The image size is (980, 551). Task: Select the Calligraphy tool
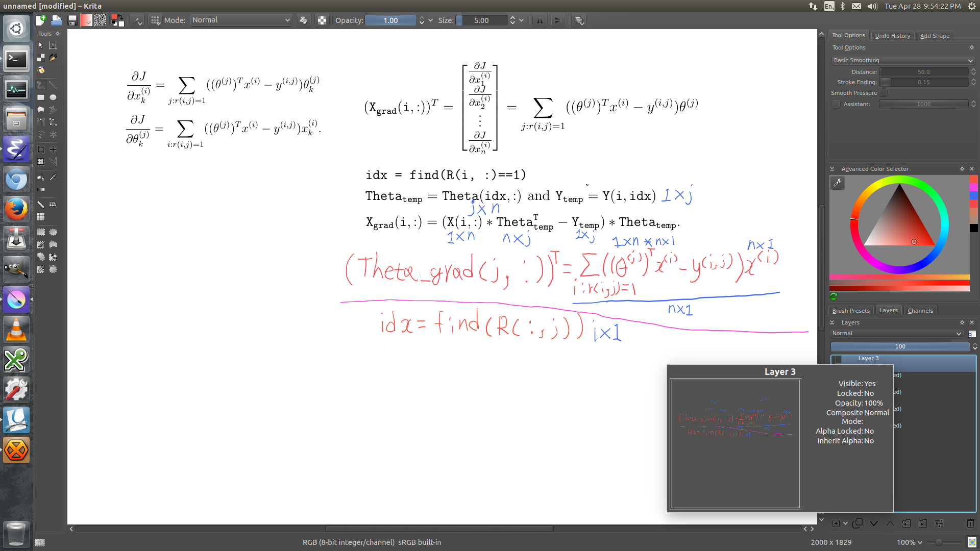click(53, 58)
